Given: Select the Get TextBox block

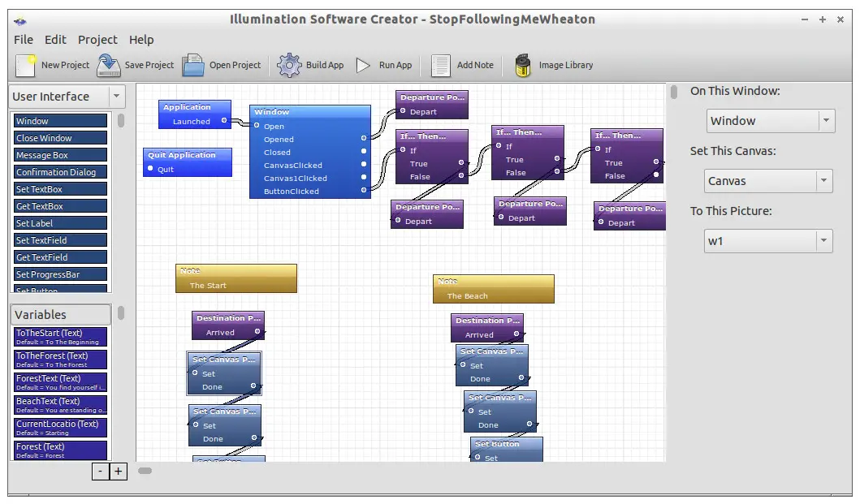Looking at the screenshot, I should [x=60, y=205].
